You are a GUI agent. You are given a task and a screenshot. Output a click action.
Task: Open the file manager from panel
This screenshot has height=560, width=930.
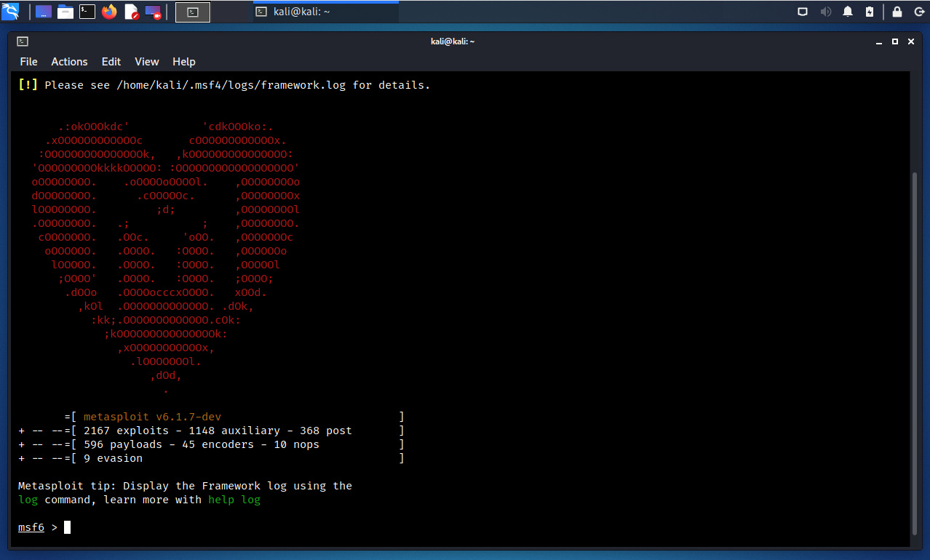[x=65, y=12]
